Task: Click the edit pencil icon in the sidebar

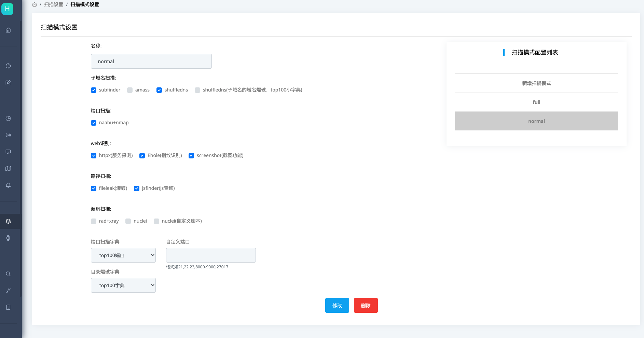Action: (x=8, y=83)
